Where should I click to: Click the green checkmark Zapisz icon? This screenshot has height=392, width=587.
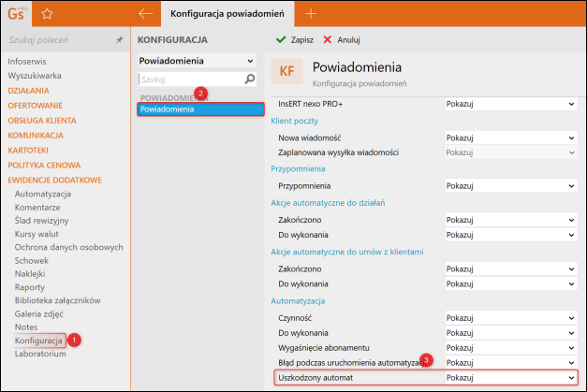coord(281,40)
